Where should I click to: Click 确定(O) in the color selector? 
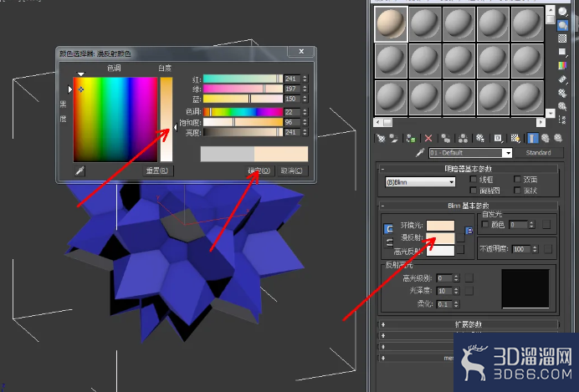[259, 171]
